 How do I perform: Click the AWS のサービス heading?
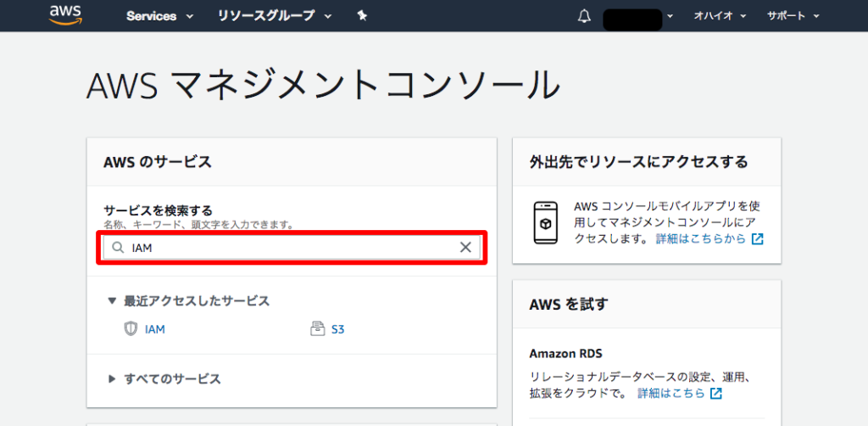click(157, 162)
